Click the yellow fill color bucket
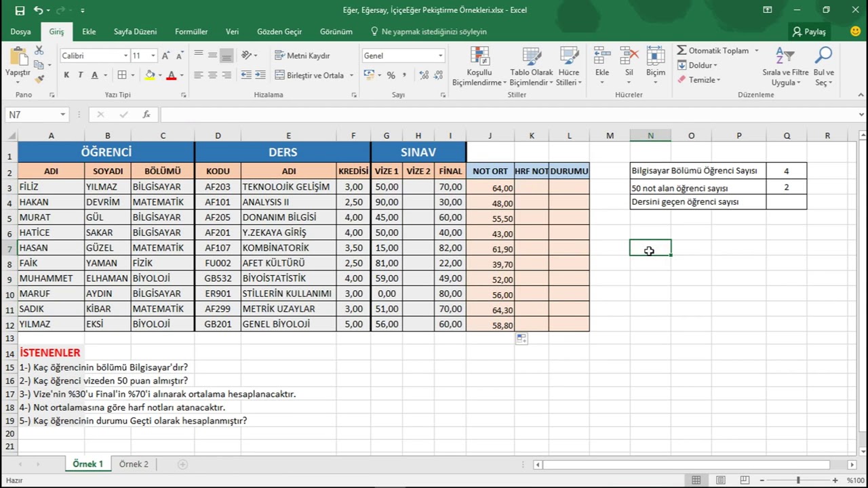 pyautogui.click(x=150, y=75)
